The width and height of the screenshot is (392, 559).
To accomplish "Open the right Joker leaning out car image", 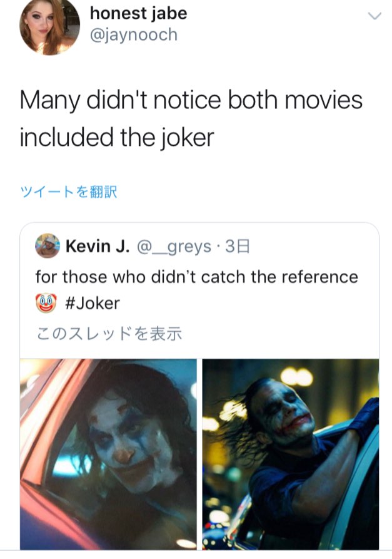I will pos(291,454).
